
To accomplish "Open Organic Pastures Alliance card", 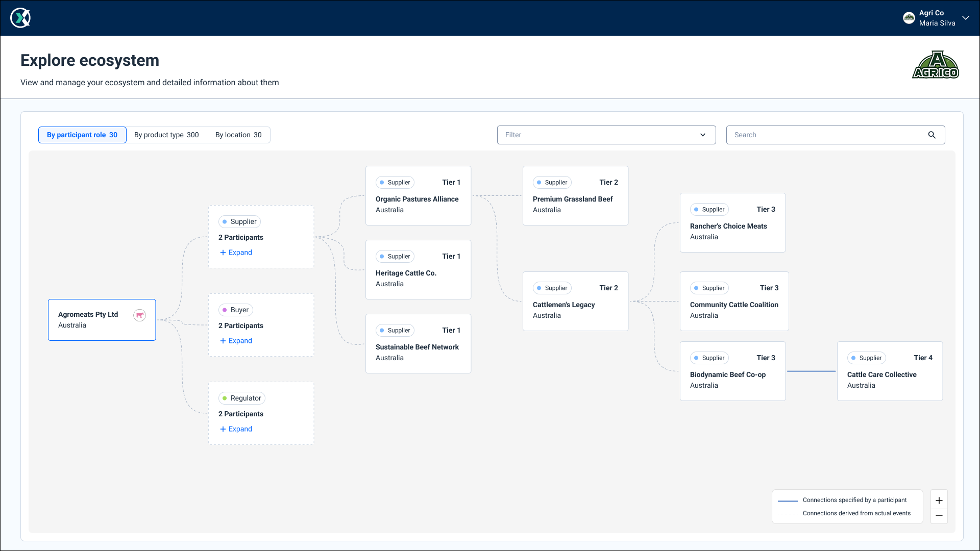I will point(418,199).
